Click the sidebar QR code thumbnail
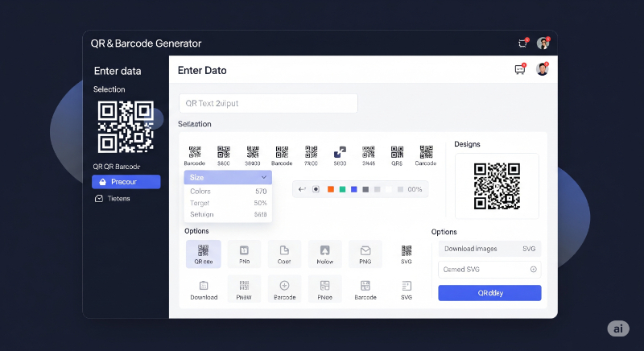 click(126, 127)
